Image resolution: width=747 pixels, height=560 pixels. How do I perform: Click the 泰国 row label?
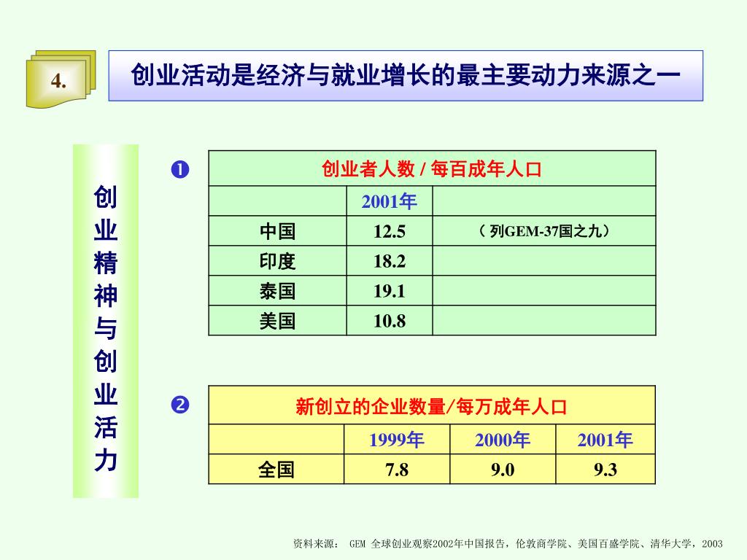tap(277, 291)
